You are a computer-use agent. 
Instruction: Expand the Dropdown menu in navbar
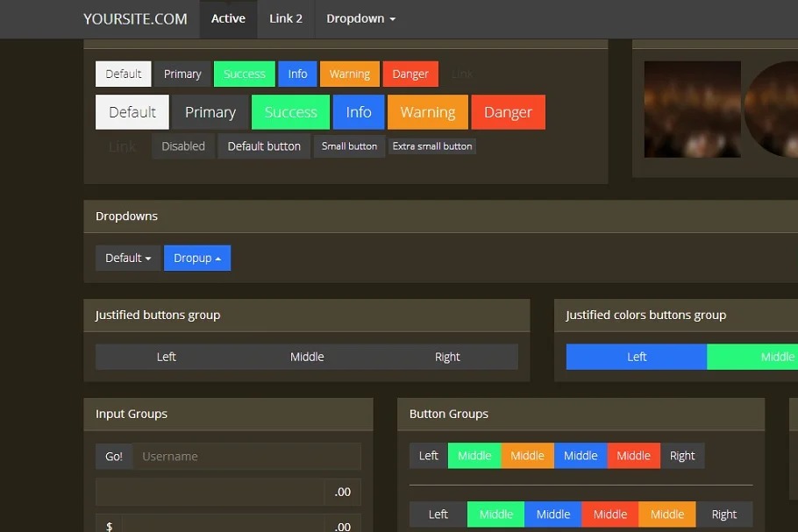(x=360, y=18)
